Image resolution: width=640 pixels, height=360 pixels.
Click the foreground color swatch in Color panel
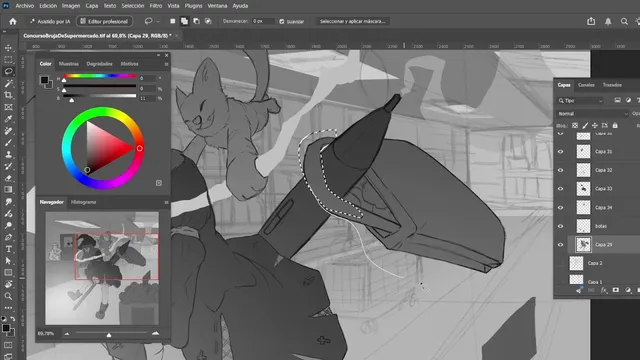point(44,80)
